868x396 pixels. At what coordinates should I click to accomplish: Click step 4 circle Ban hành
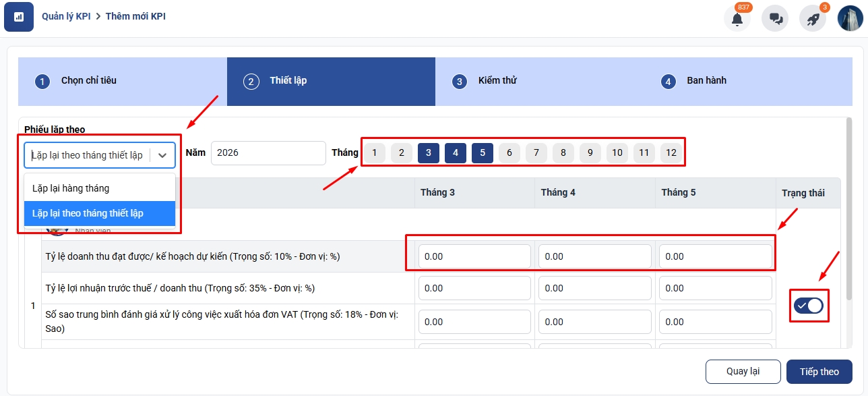tap(668, 82)
